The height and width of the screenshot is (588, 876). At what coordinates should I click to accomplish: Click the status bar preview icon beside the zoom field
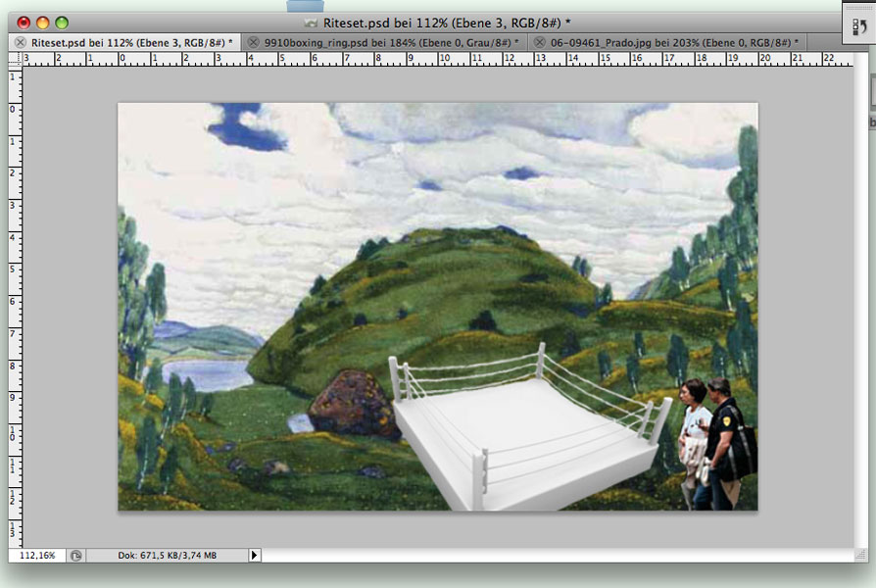(x=76, y=556)
